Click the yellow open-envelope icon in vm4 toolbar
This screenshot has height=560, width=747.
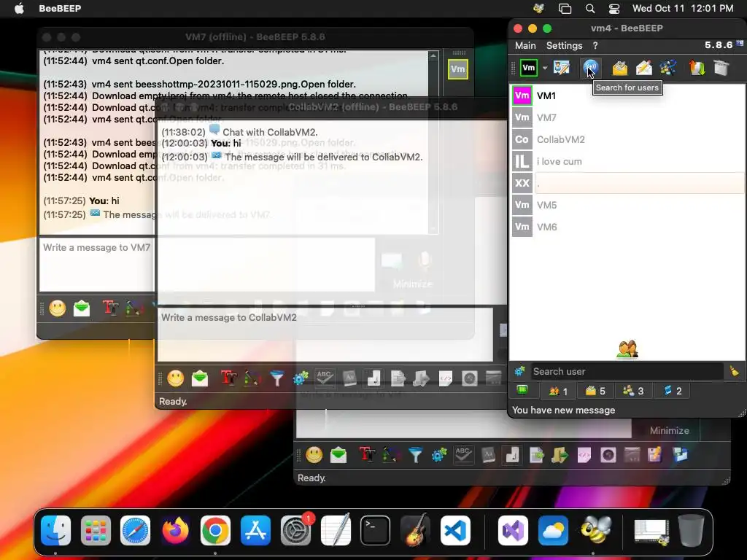click(x=620, y=68)
